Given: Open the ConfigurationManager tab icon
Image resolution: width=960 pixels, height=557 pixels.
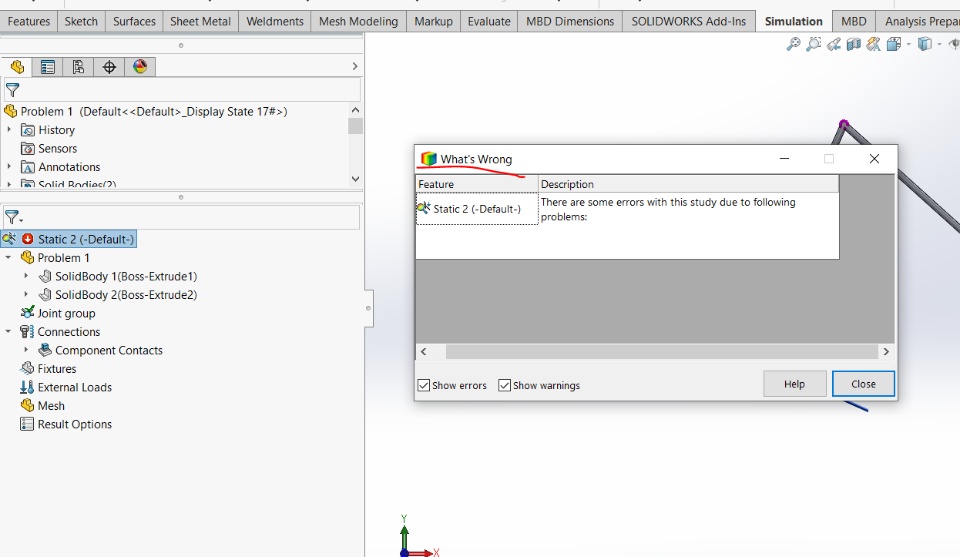Looking at the screenshot, I should [x=78, y=67].
